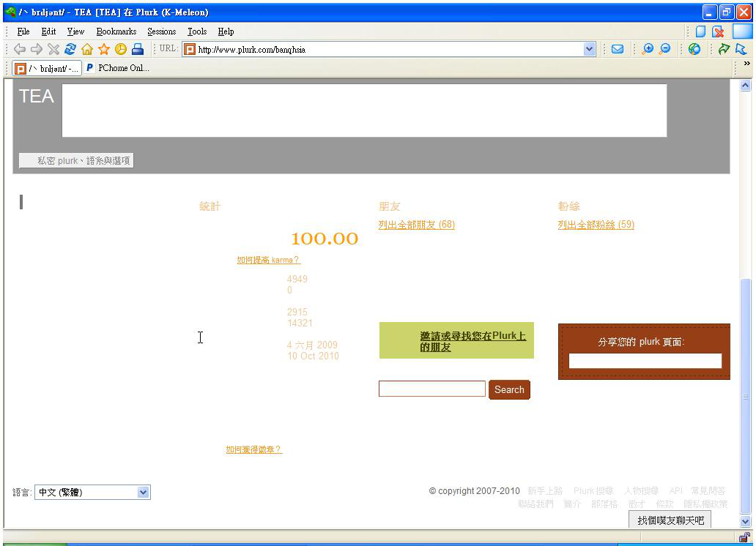Close current tab red X icon
Screen dimensions: 756x546
[719, 31]
